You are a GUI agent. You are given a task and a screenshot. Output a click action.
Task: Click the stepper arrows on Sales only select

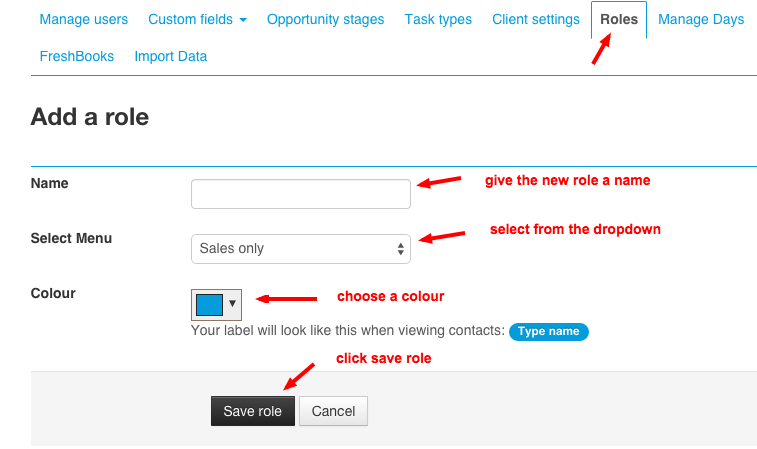click(x=400, y=248)
